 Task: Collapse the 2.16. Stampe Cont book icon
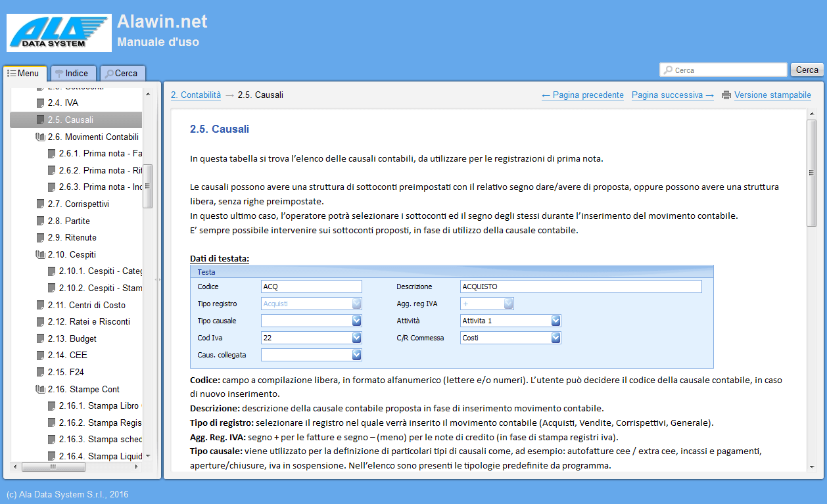pos(40,389)
